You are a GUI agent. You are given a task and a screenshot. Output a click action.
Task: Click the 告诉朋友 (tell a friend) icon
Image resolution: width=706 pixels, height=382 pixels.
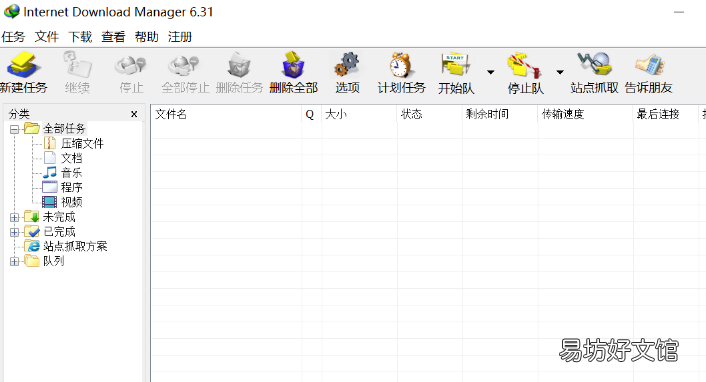(649, 65)
